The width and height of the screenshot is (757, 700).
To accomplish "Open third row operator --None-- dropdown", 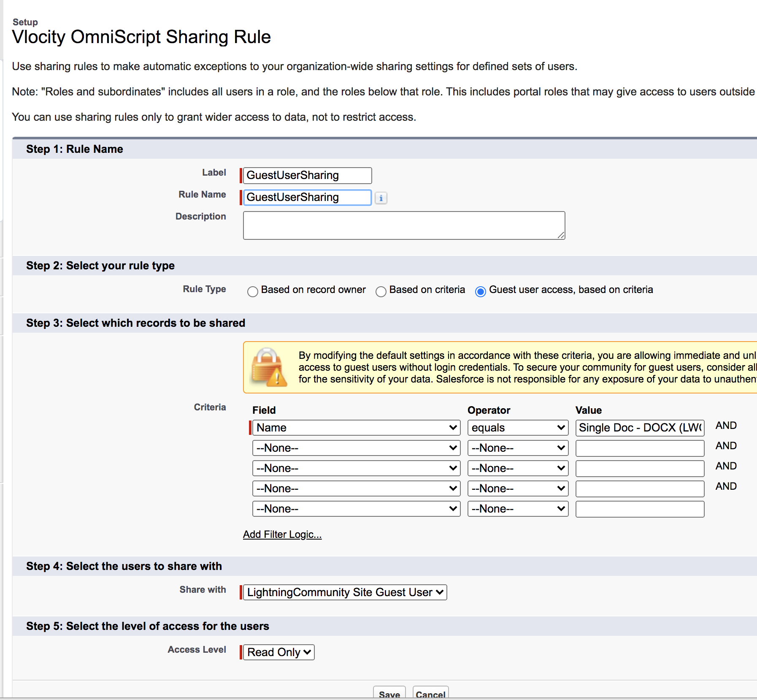I will click(518, 468).
